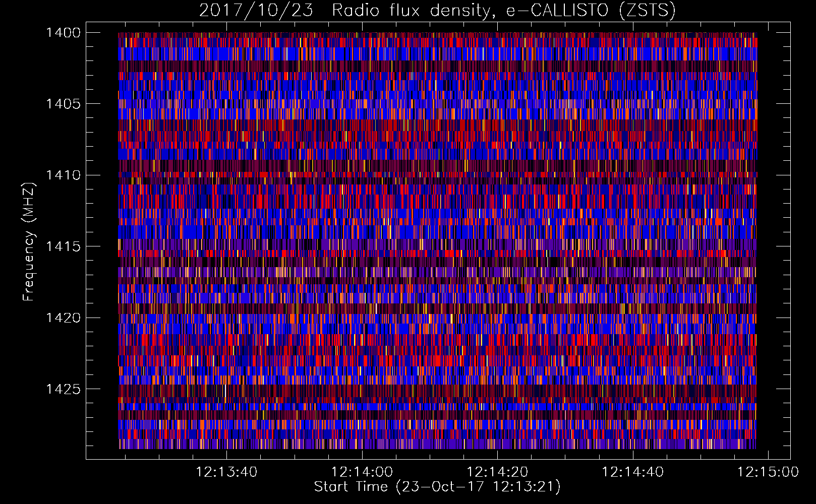Click the Start Time axis caption
Image resolution: width=816 pixels, height=504 pixels.
point(437,487)
